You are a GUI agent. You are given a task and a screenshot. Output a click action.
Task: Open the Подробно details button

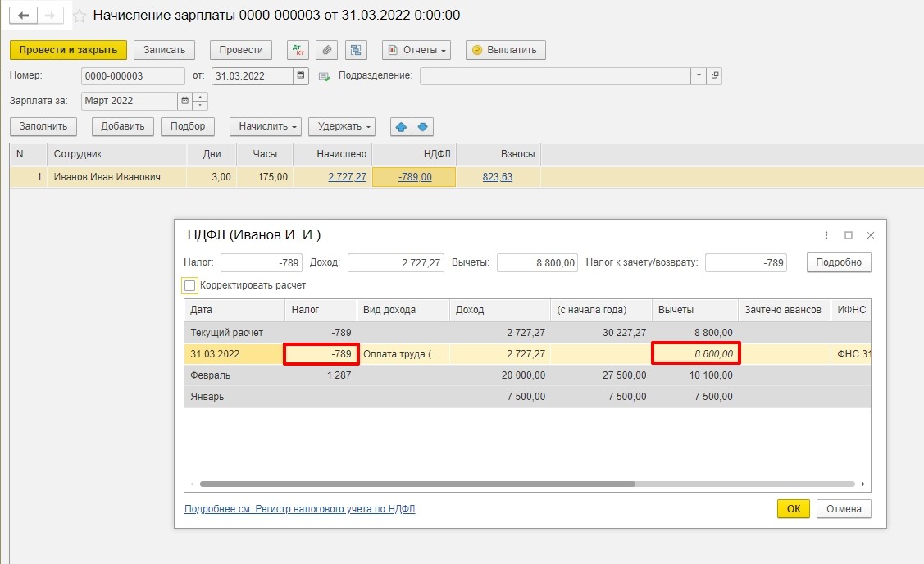pyautogui.click(x=839, y=262)
